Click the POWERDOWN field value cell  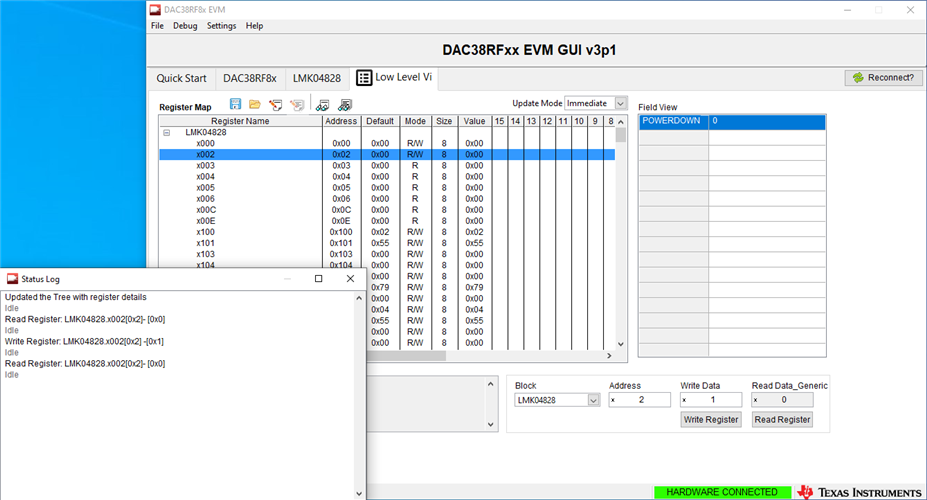767,121
